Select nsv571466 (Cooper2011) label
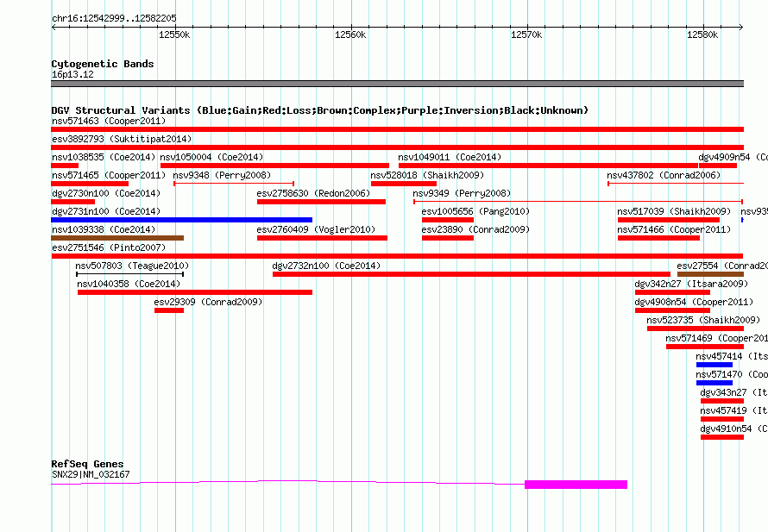768x532 pixels. point(674,229)
